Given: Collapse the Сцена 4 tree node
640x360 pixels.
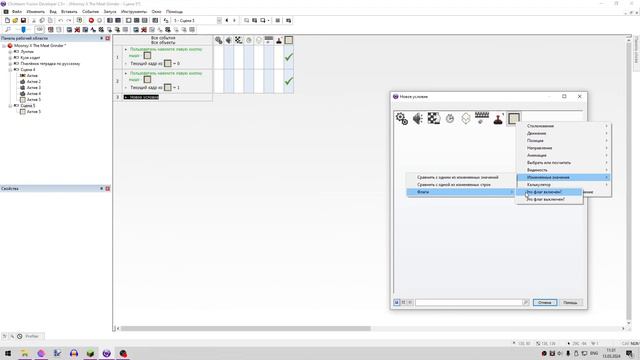Looking at the screenshot, I should pos(10,70).
